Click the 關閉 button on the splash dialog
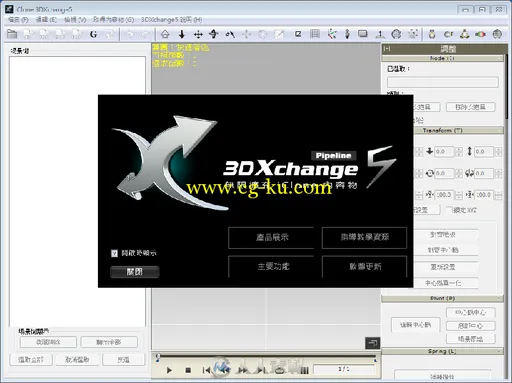Viewport: 512px width, 383px height. 135,272
